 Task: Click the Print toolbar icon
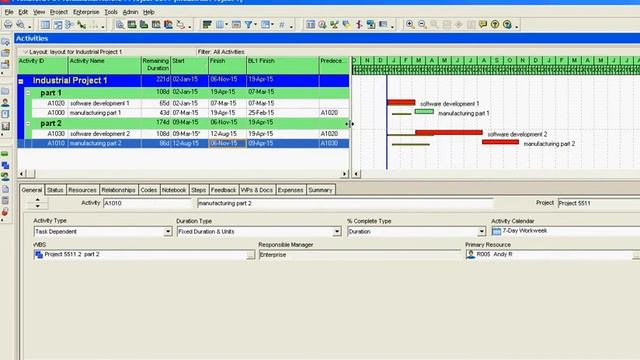(x=8, y=25)
